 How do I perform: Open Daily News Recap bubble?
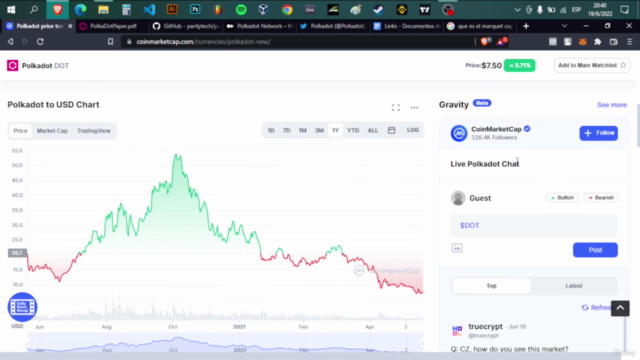point(22,307)
